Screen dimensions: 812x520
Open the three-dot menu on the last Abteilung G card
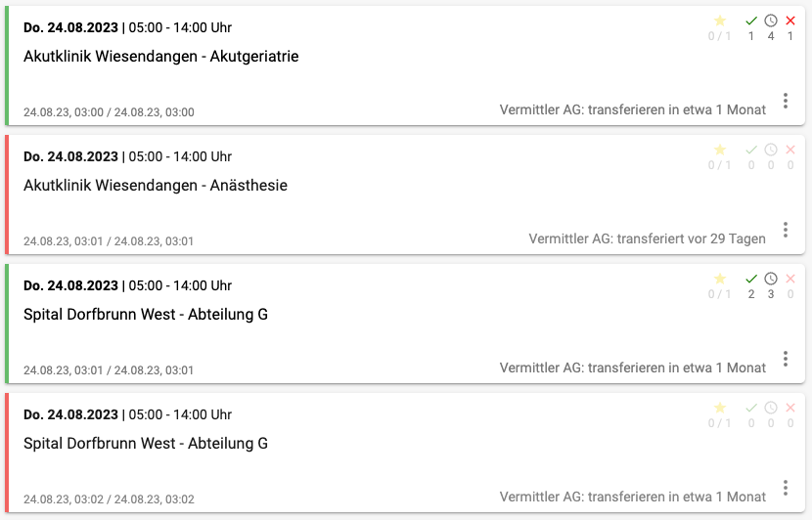[786, 488]
